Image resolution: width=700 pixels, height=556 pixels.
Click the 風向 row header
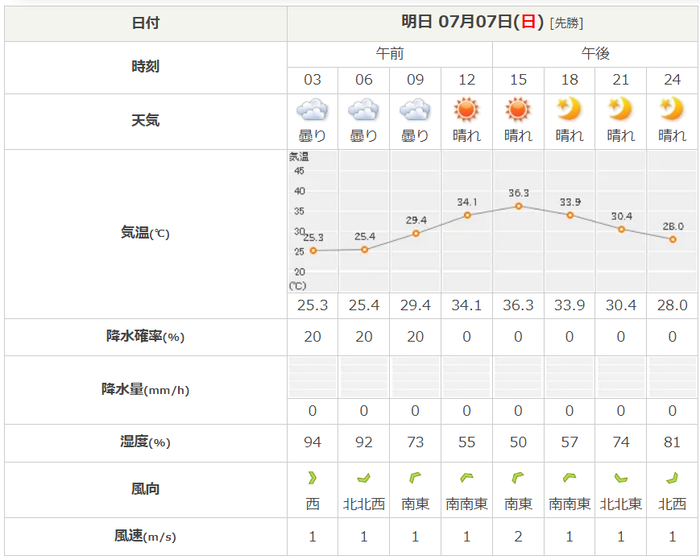tap(146, 489)
